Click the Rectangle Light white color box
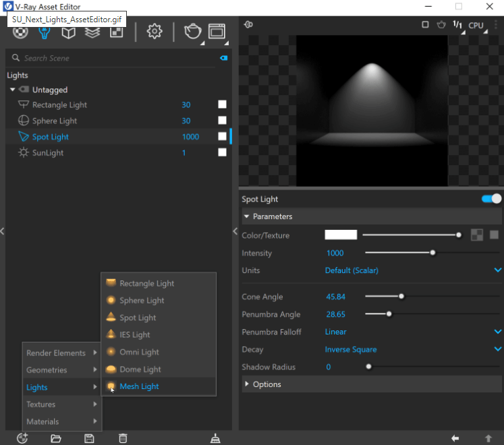 (222, 105)
